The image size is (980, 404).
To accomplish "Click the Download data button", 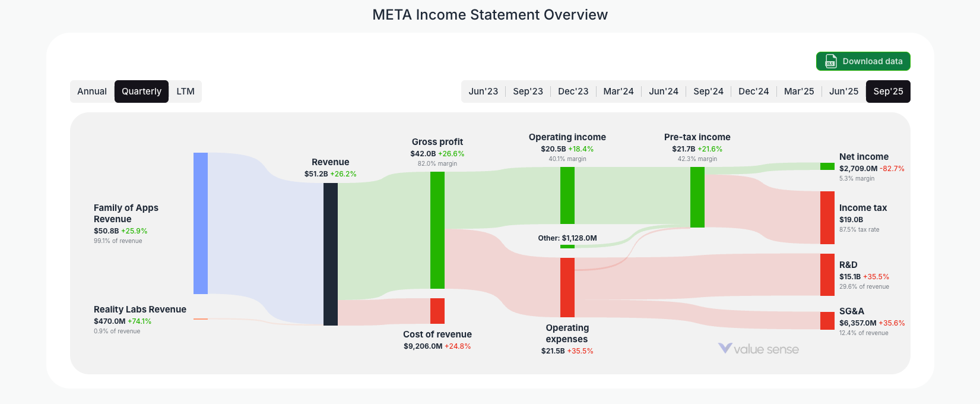I will (x=863, y=61).
